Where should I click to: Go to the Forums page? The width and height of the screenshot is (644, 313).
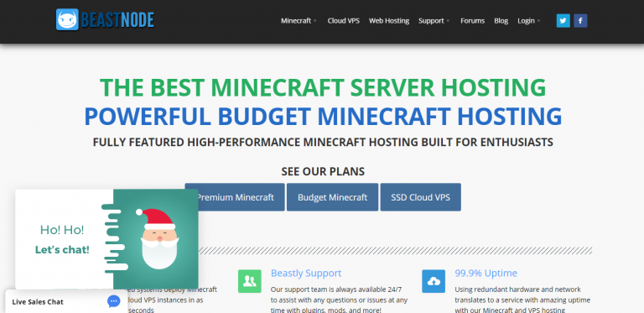tap(472, 20)
